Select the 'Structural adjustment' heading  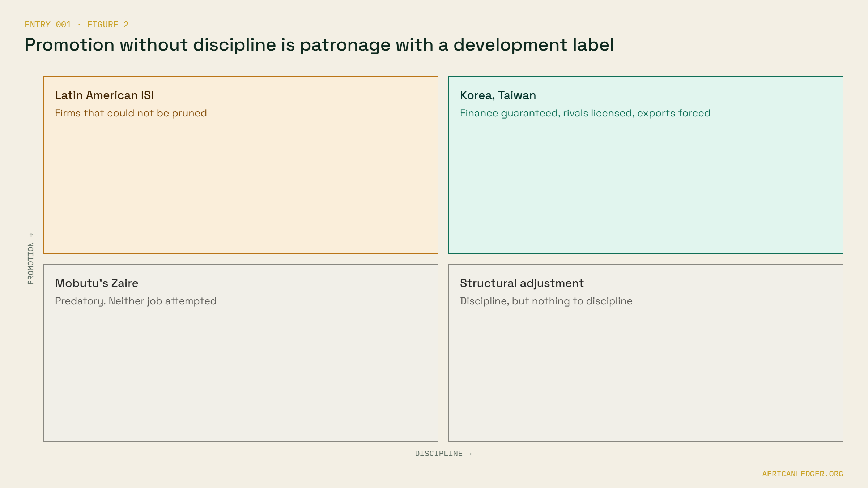click(x=522, y=283)
